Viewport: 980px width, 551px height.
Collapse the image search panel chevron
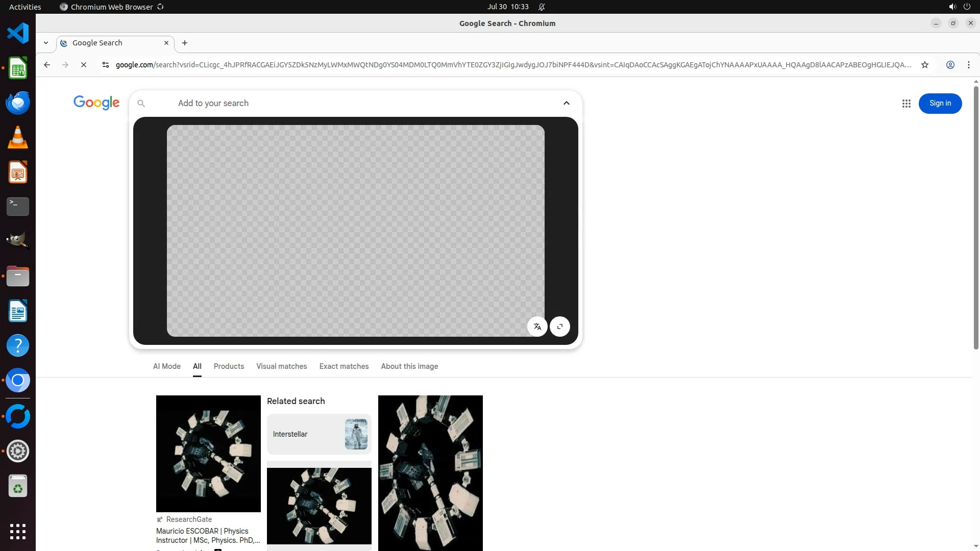566,103
